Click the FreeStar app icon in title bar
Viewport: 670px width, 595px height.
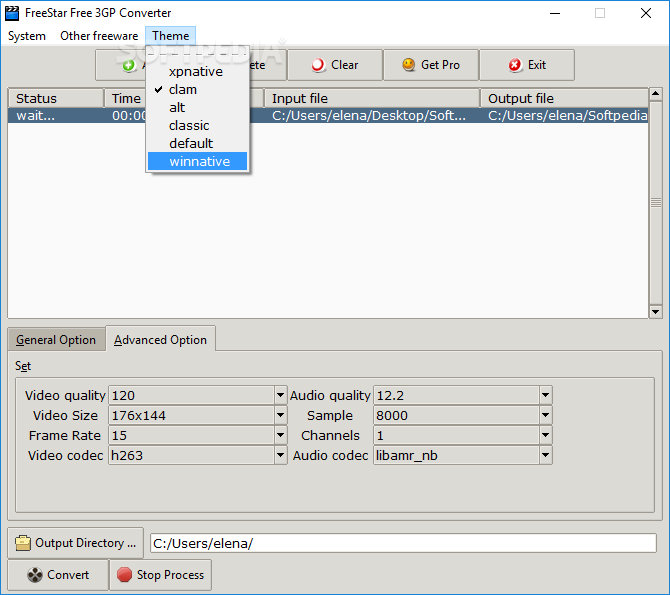coord(12,13)
